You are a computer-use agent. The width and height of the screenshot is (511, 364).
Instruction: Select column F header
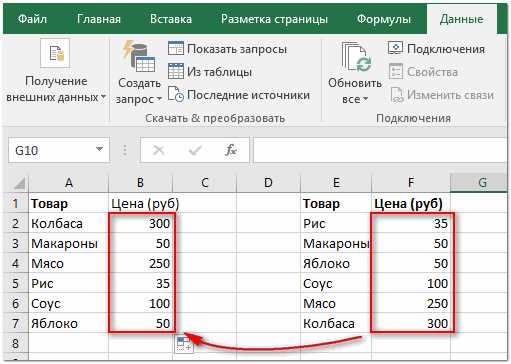pyautogui.click(x=411, y=183)
